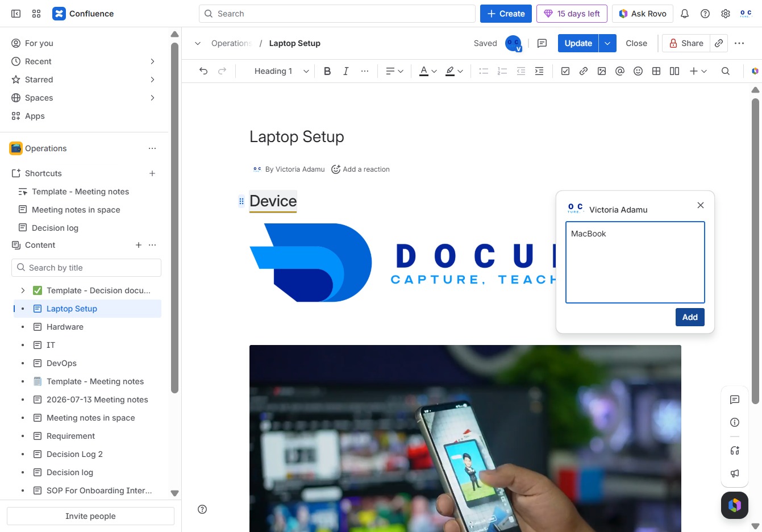Open the settings gear
This screenshot has width=762, height=532.
726,14
